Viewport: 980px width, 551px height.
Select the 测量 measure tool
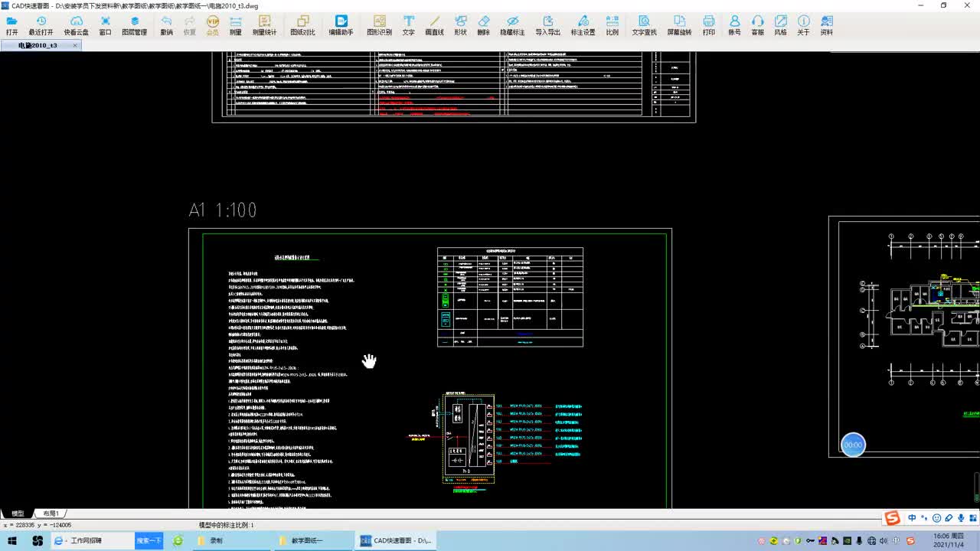235,25
